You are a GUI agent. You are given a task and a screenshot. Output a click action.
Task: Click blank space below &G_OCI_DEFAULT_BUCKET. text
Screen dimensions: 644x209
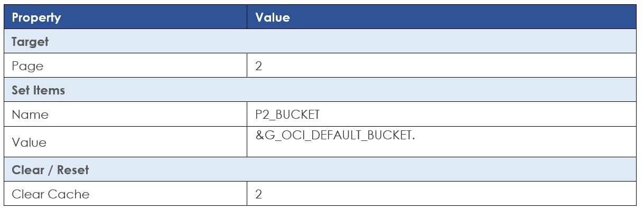(x=441, y=149)
